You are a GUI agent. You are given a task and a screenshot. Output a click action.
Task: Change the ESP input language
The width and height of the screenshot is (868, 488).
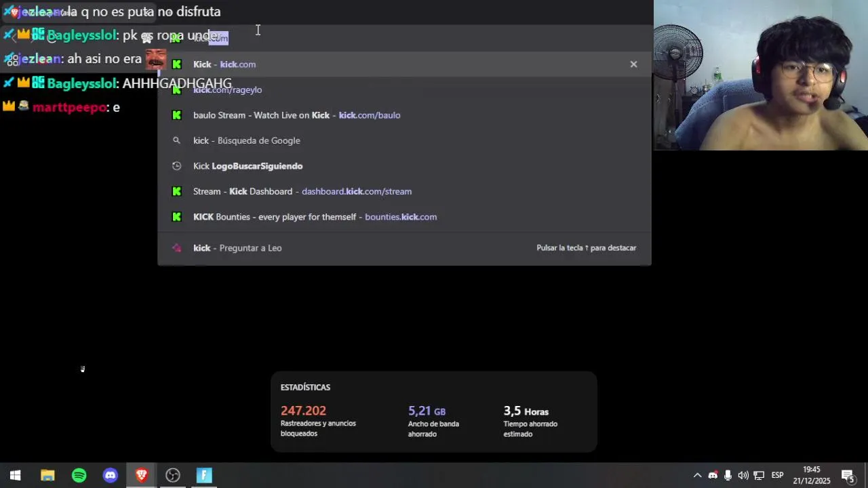777,475
